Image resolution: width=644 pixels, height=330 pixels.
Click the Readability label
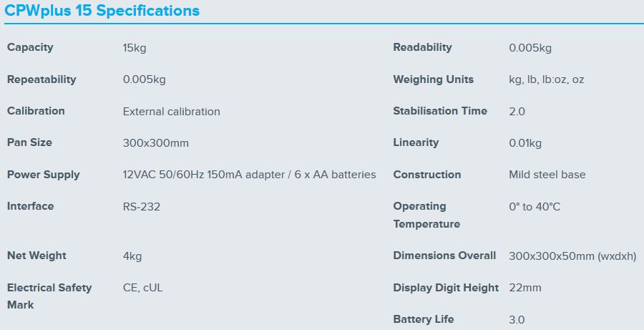pyautogui.click(x=422, y=47)
